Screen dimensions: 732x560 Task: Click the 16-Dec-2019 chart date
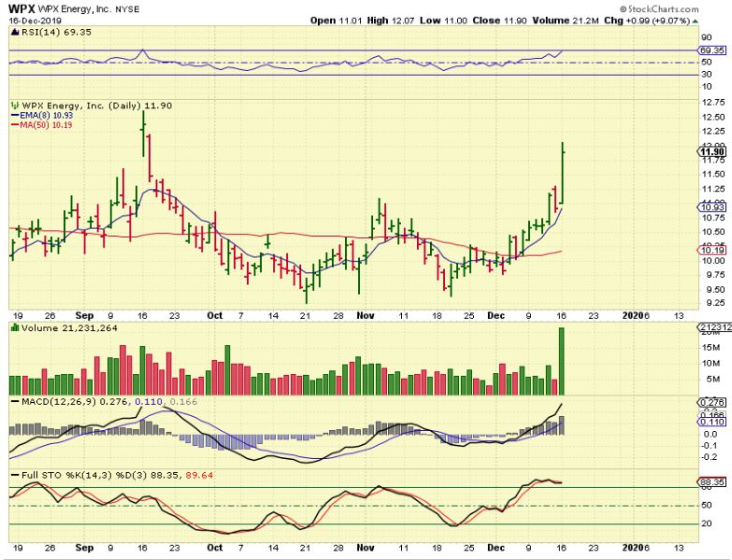pos(35,21)
